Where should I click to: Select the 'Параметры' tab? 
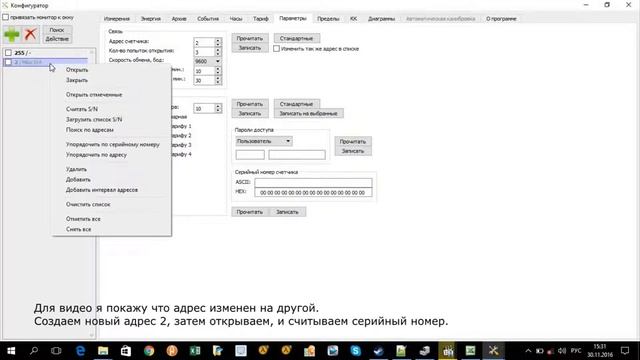click(x=293, y=18)
